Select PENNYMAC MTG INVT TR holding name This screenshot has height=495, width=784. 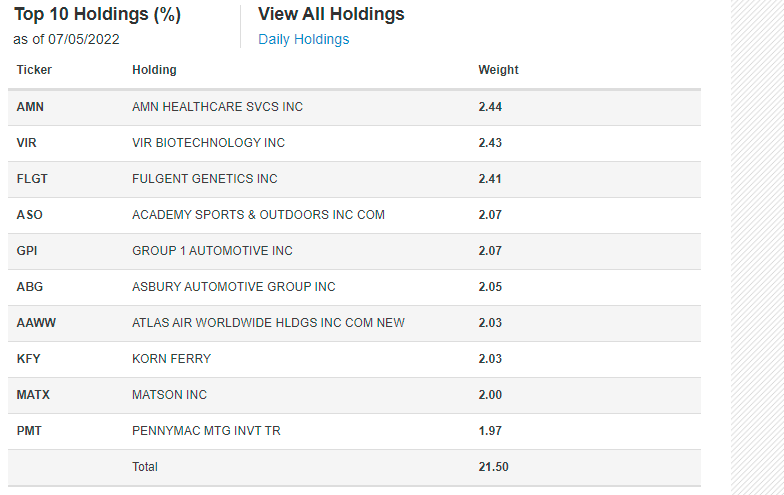tap(206, 431)
